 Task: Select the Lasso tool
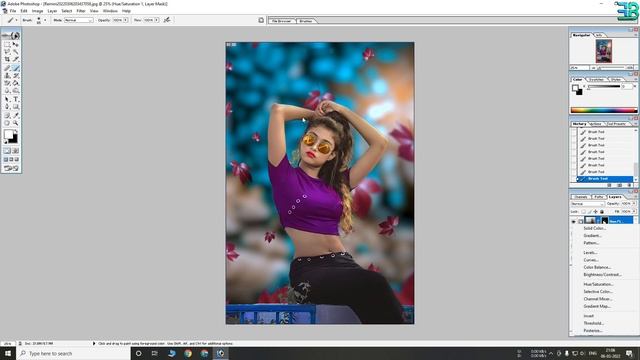click(7, 52)
